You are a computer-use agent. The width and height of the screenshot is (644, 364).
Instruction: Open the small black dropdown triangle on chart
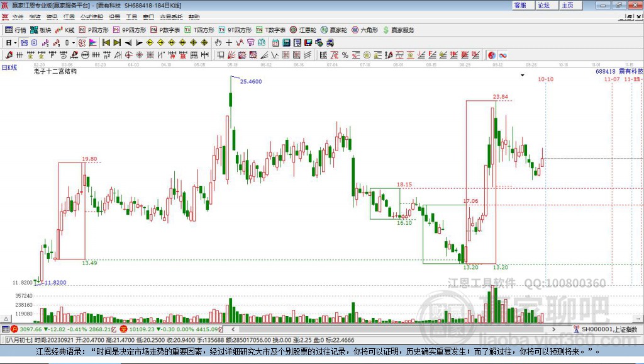coord(523,76)
